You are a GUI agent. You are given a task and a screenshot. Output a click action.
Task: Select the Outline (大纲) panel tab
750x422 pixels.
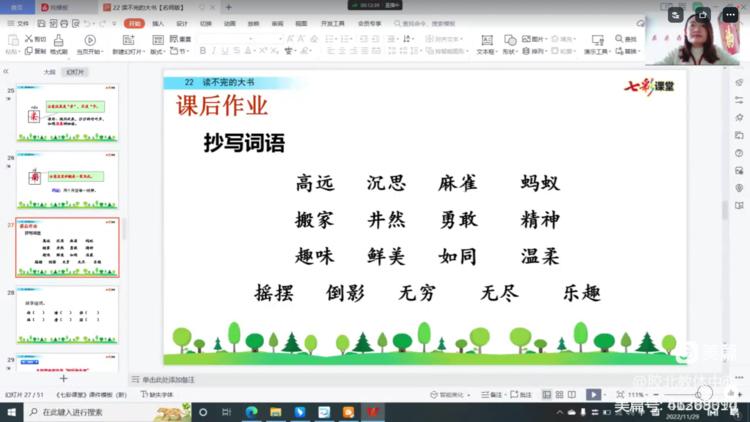click(49, 72)
